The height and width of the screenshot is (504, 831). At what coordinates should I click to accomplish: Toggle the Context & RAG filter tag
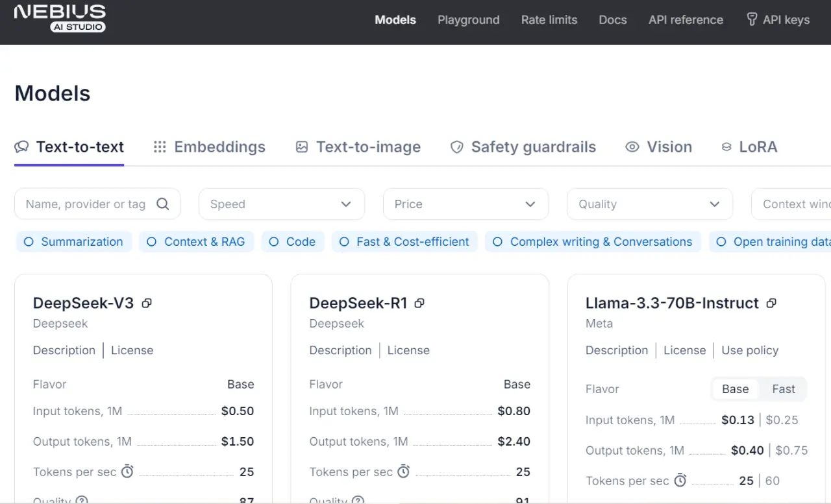[197, 242]
